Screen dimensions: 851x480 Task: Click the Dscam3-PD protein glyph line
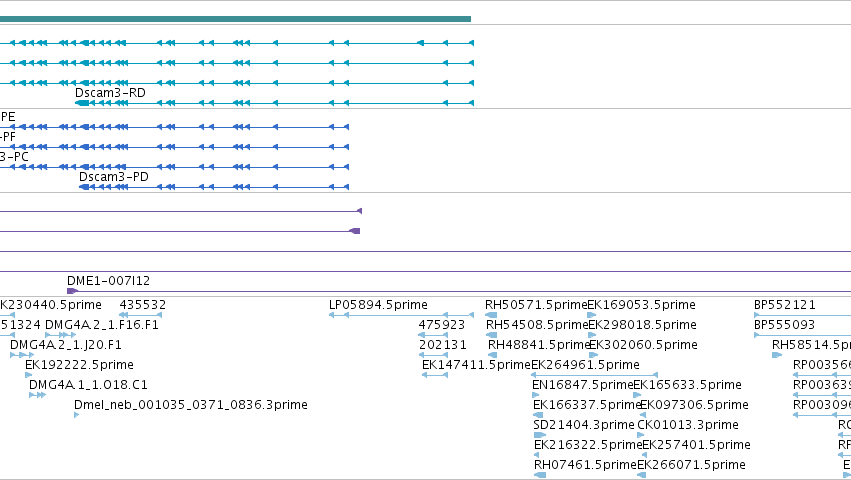[214, 187]
